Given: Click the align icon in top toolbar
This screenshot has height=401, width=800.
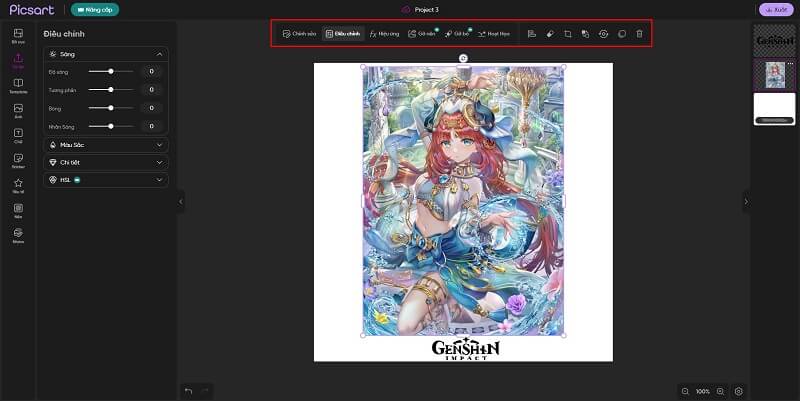Looking at the screenshot, I should tap(532, 34).
